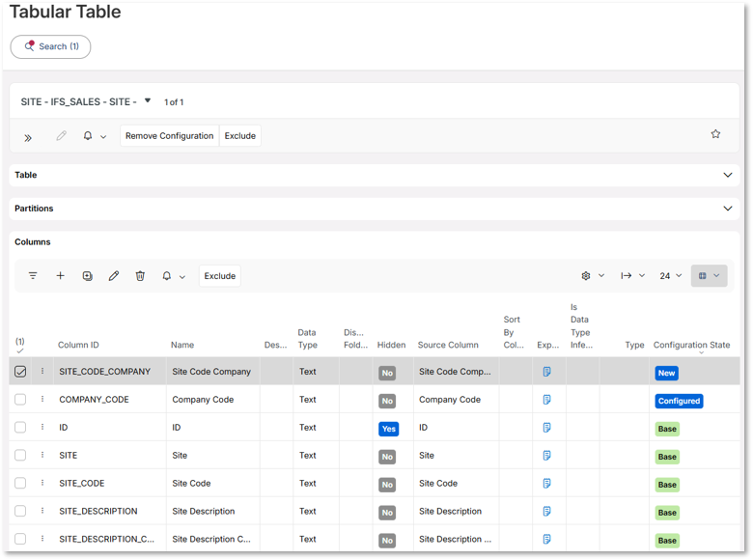
Task: Click Remove Configuration button
Action: (x=170, y=136)
